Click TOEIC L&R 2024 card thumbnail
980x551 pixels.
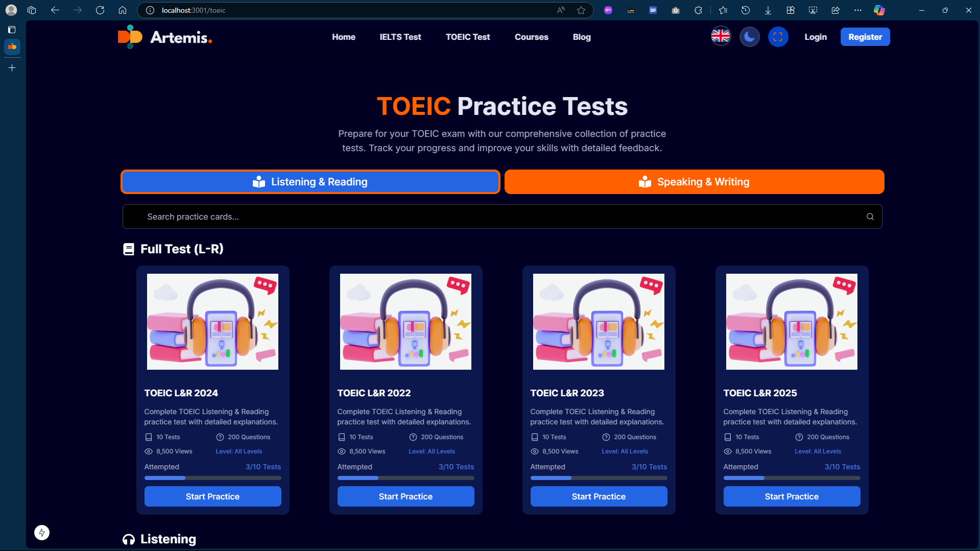[212, 322]
